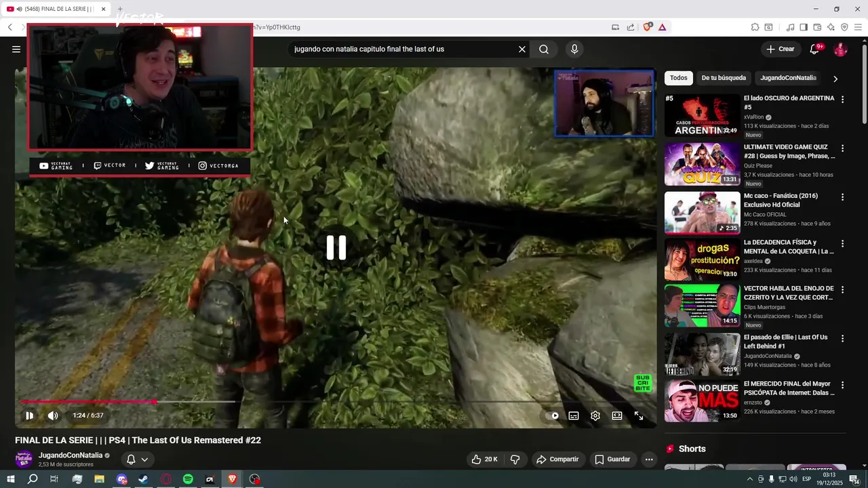Open options for El pasado de Ellie
Screen dimensions: 868x488
coord(843,338)
